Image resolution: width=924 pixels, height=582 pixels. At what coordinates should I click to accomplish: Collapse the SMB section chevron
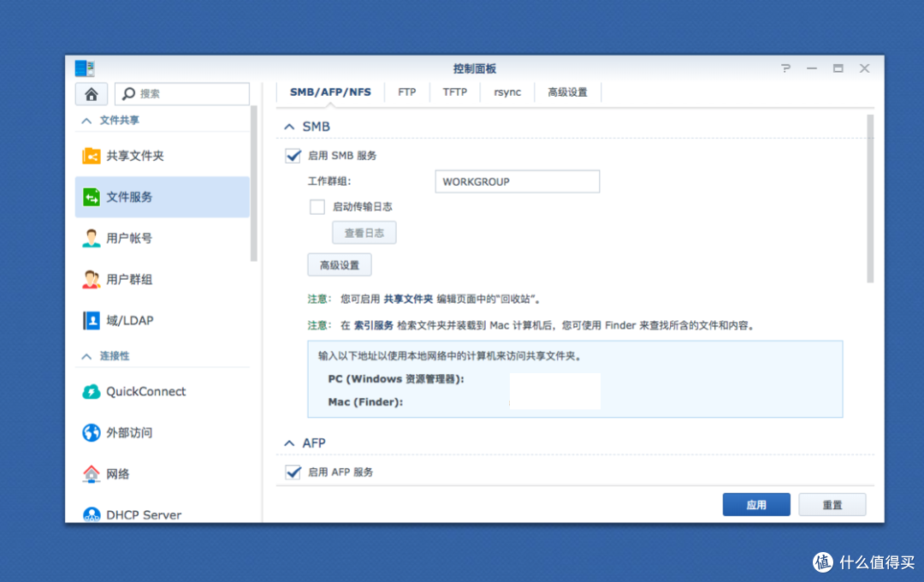(289, 127)
